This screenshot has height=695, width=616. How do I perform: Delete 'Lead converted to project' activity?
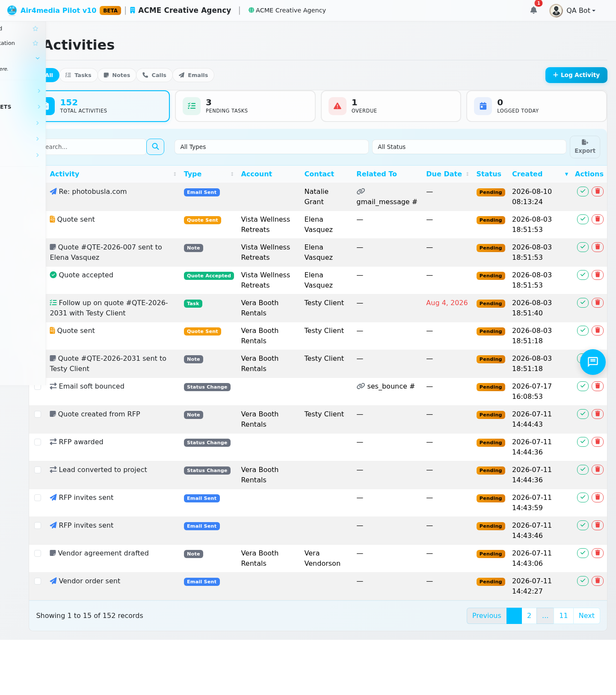pos(598,469)
